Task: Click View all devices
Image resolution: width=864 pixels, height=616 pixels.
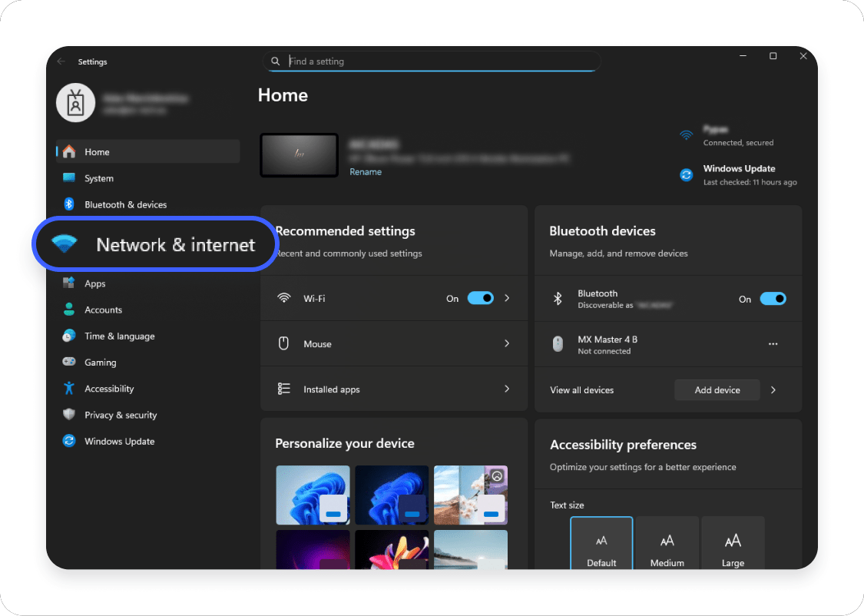Action: click(x=581, y=390)
